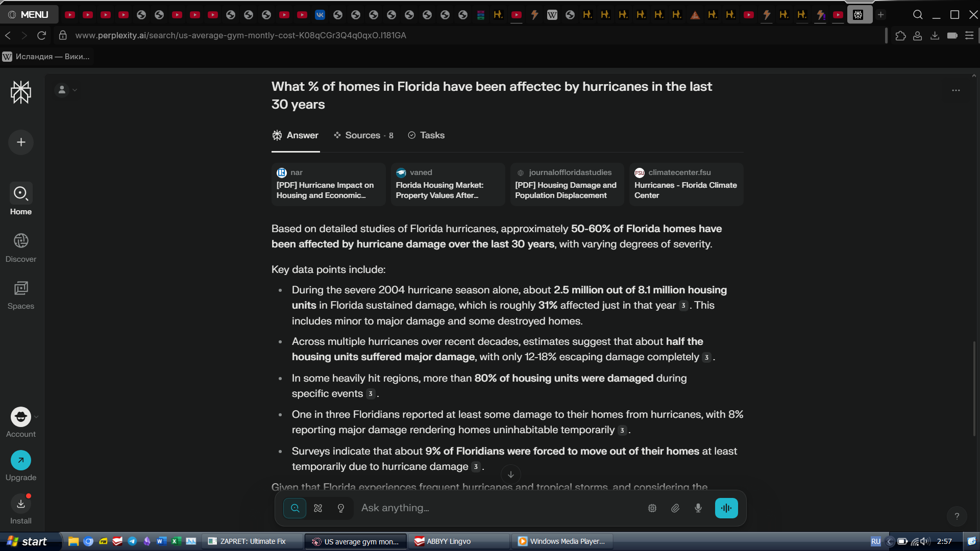Viewport: 980px width, 551px height.
Task: Activate voice mode waveform button
Action: point(726,508)
